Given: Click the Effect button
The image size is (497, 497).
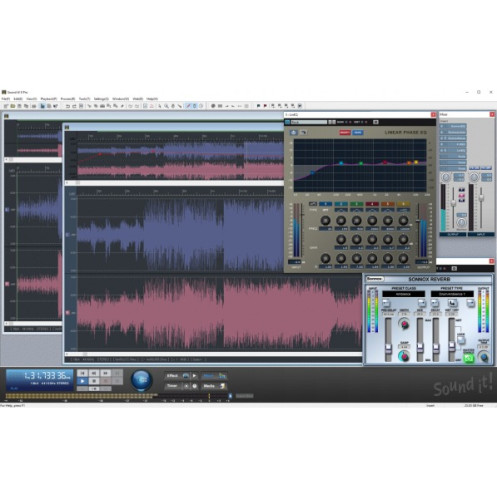Looking at the screenshot, I should tap(172, 376).
